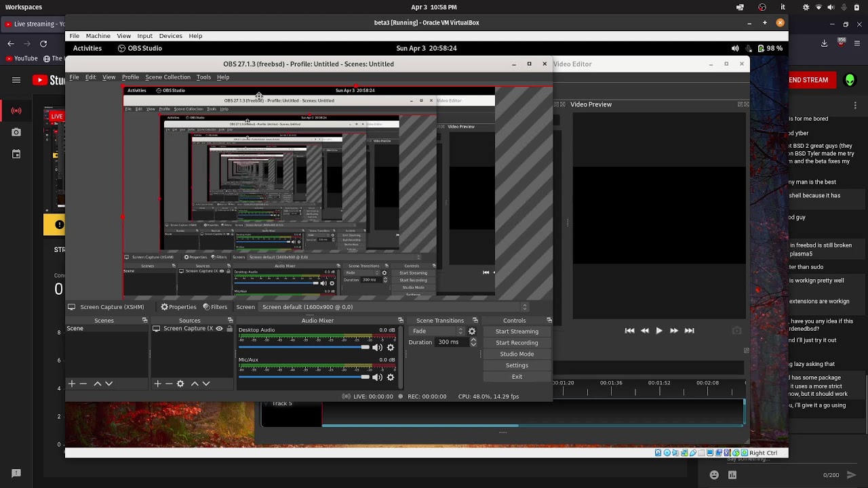Toggle visibility of Screen Capture source
The height and width of the screenshot is (488, 868).
[219, 329]
